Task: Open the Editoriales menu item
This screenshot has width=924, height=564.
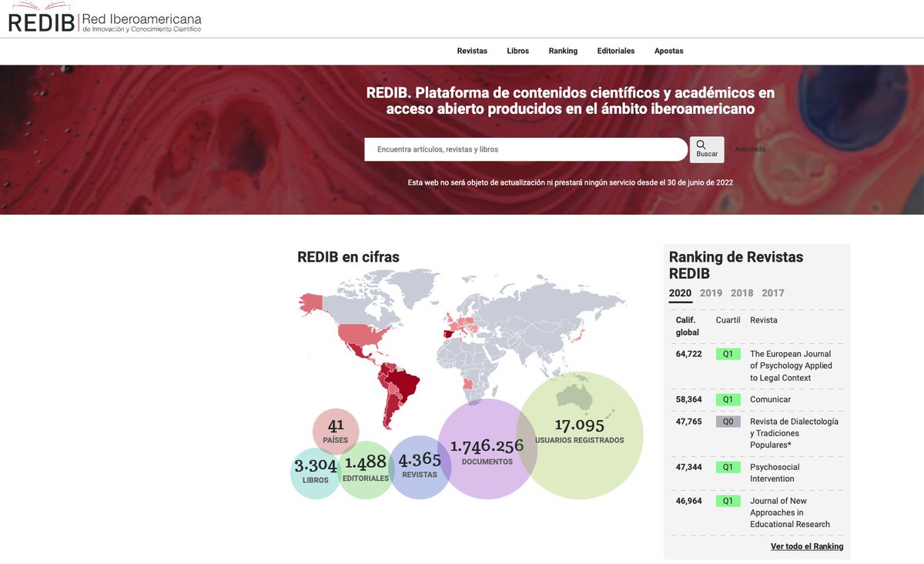Action: tap(616, 51)
